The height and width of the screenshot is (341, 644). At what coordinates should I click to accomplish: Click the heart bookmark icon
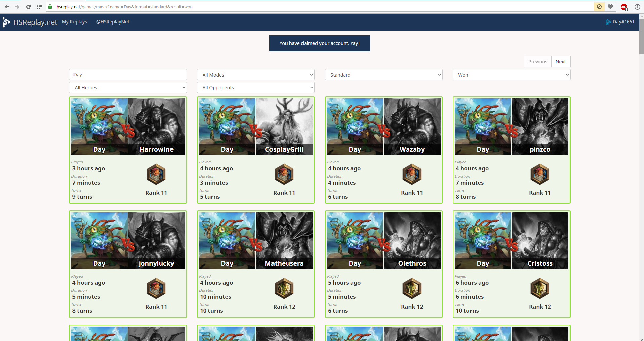[610, 7]
